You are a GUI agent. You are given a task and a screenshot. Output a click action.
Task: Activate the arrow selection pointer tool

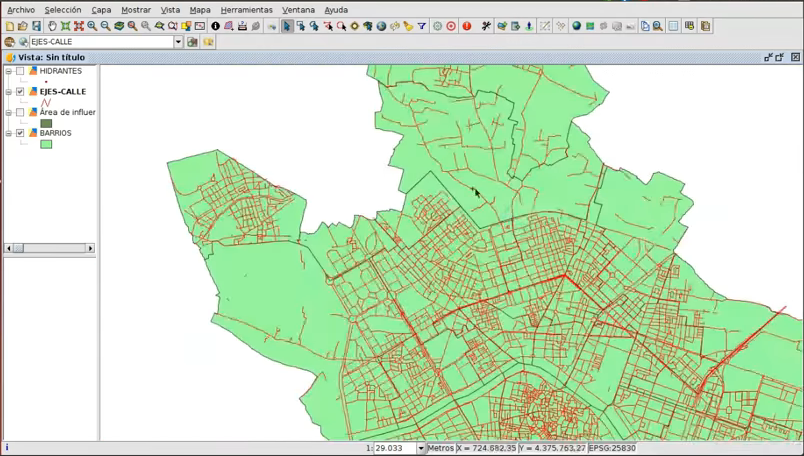point(287,26)
